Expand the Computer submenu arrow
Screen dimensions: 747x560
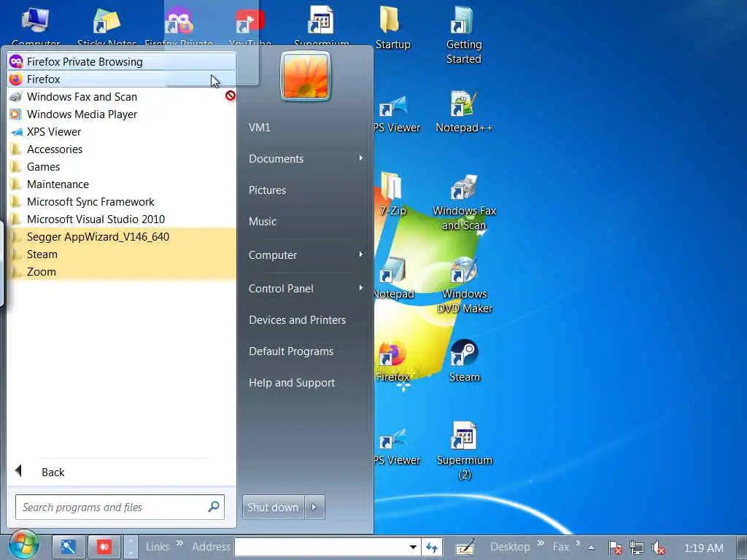pyautogui.click(x=360, y=254)
